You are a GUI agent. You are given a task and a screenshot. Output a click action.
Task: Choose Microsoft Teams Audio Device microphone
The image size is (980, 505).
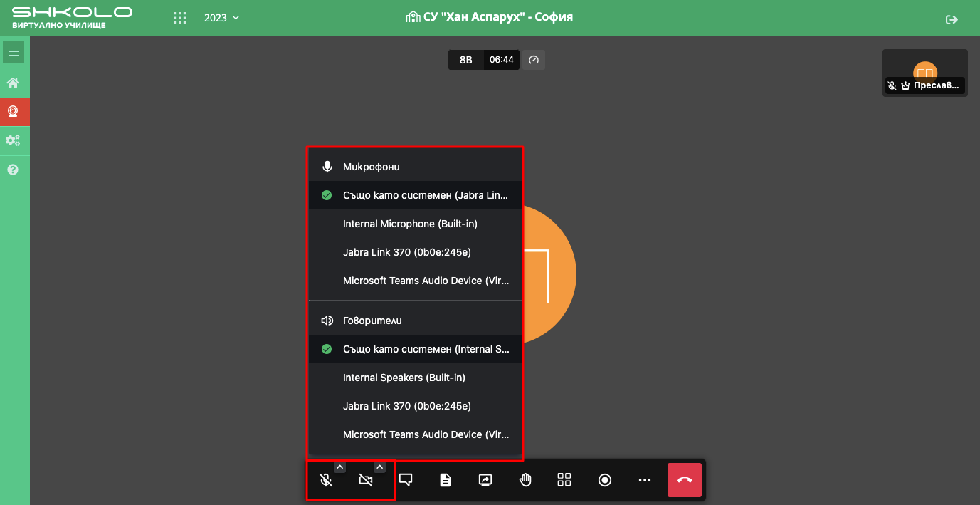click(x=416, y=281)
